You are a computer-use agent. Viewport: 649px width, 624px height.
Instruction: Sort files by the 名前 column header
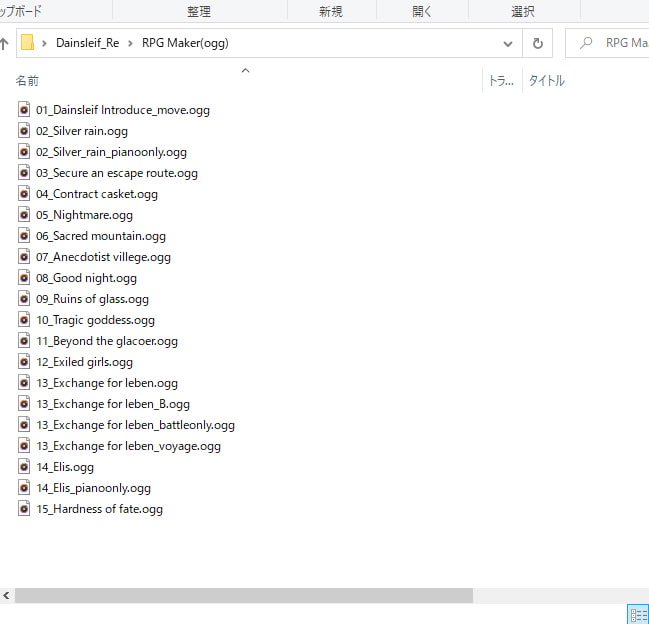tap(28, 81)
